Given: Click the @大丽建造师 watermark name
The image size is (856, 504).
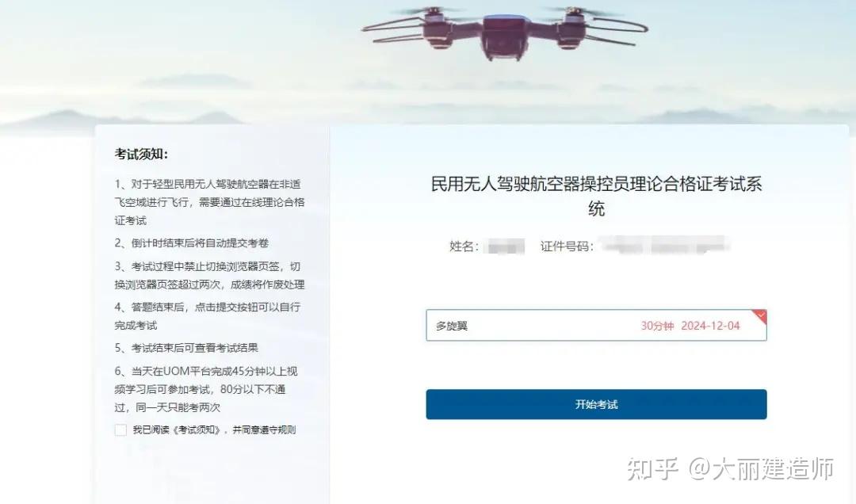Looking at the screenshot, I should coord(761,468).
